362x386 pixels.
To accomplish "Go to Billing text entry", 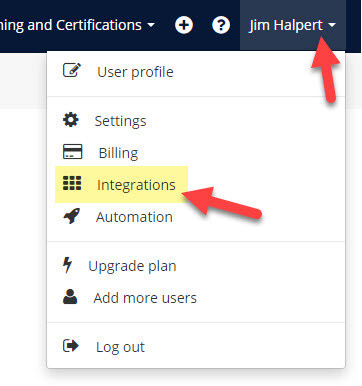I will 118,153.
